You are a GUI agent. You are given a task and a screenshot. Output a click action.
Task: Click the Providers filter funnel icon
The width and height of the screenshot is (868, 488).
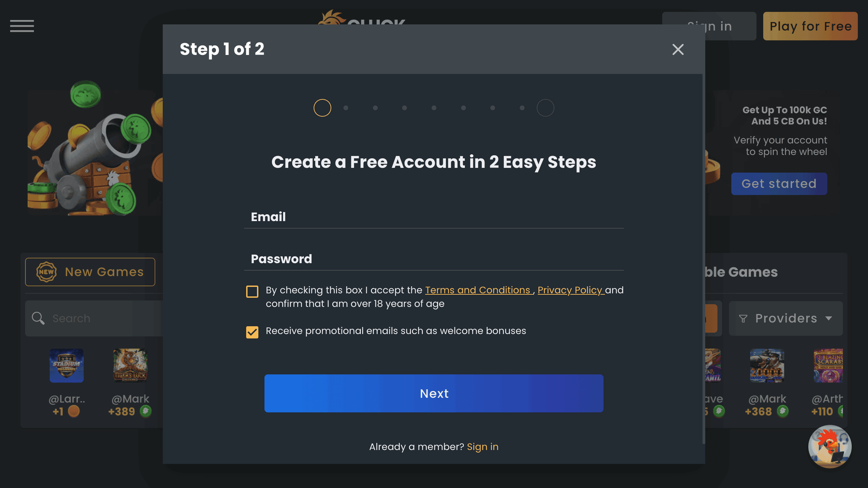pos(743,318)
